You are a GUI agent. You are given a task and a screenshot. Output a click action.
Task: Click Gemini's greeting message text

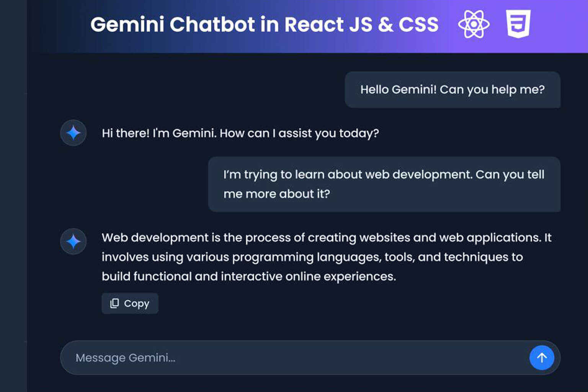point(240,133)
